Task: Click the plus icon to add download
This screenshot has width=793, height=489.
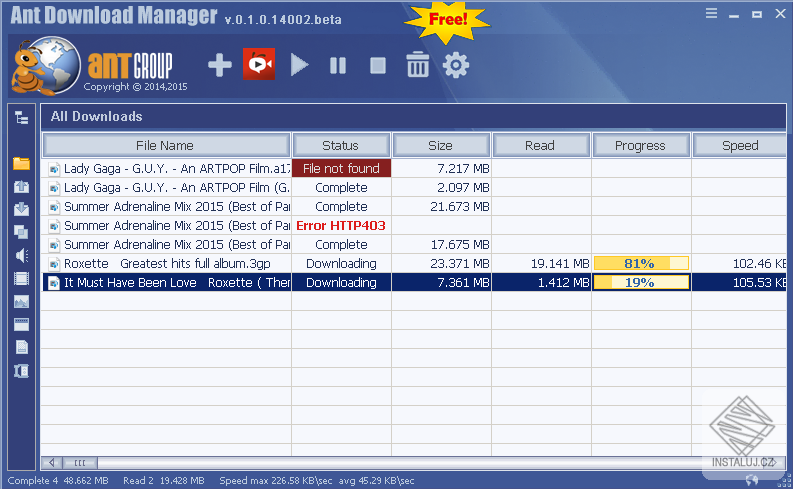Action: pyautogui.click(x=219, y=65)
